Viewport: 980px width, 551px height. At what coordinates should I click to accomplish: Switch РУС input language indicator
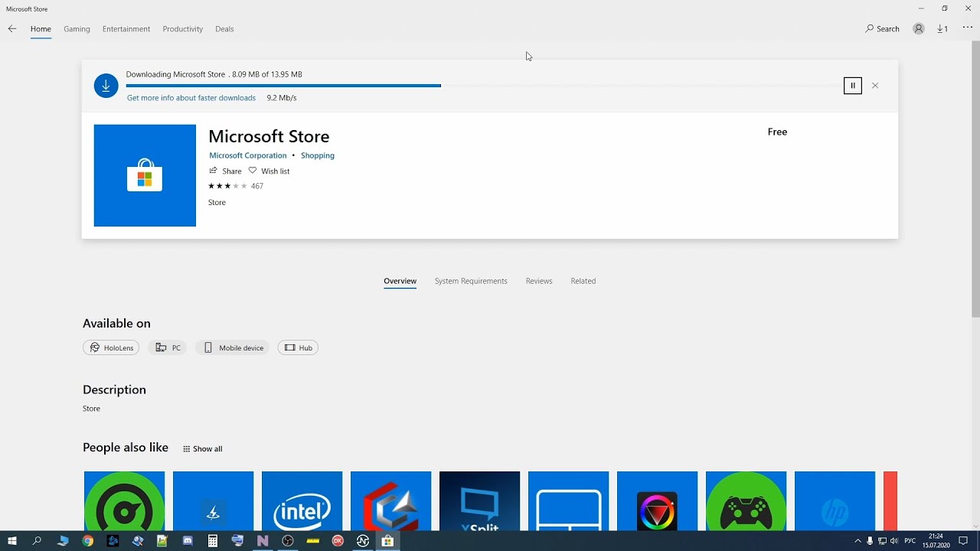(x=910, y=541)
